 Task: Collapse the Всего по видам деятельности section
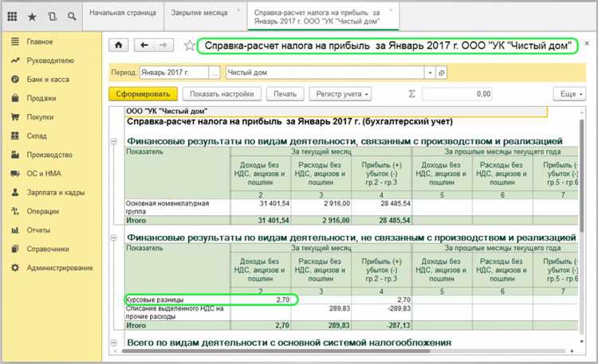[114, 342]
